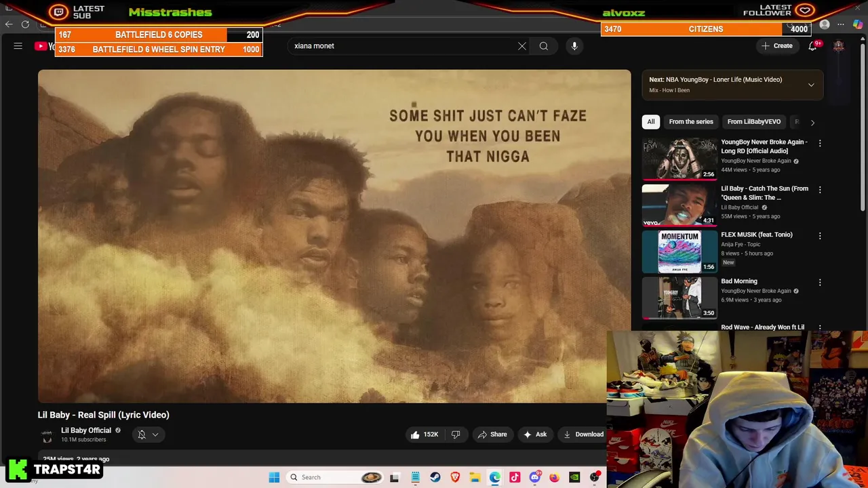
Task: Open YouTube notifications bell
Action: tap(812, 46)
